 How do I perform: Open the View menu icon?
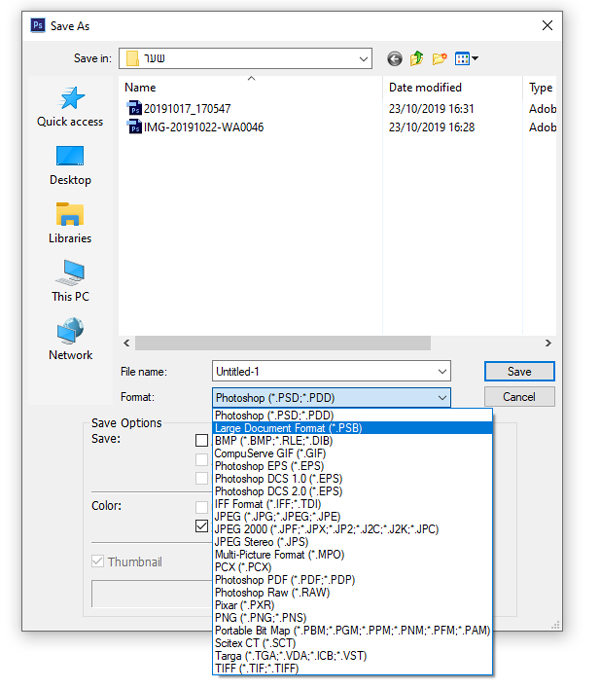click(462, 58)
